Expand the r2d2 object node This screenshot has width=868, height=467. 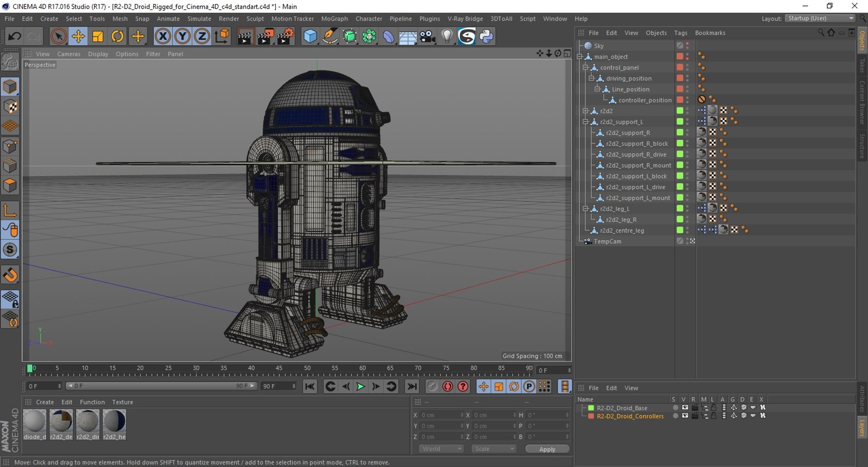[x=585, y=111]
